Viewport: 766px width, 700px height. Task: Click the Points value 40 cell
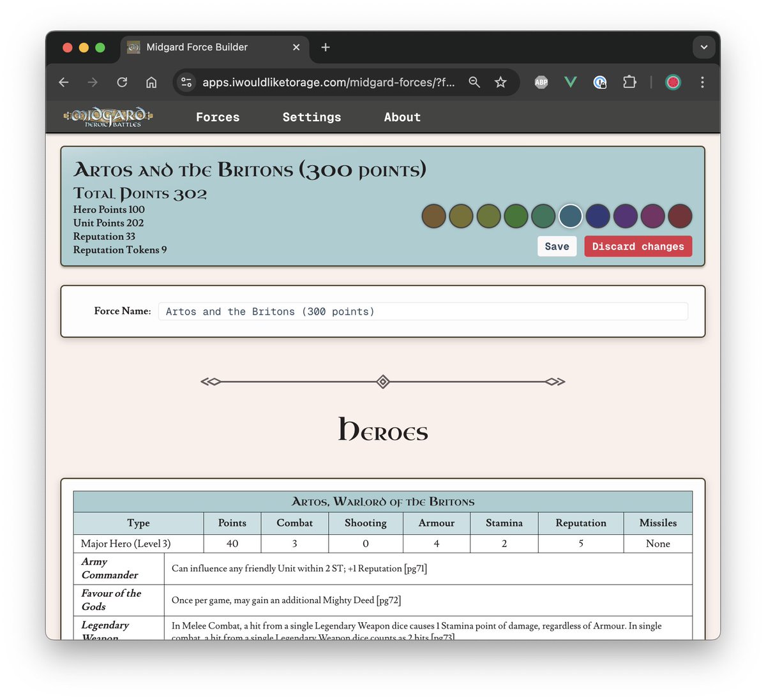pyautogui.click(x=232, y=544)
